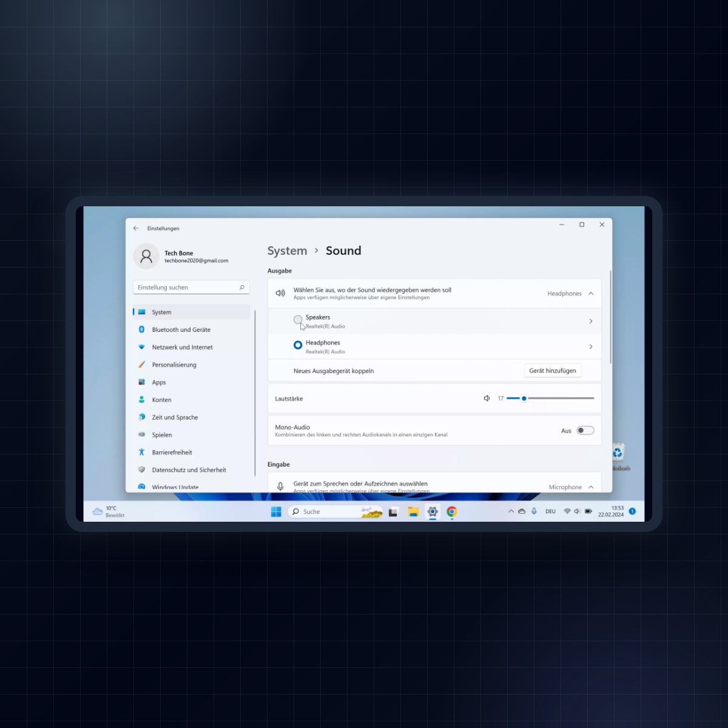Screen dimensions: 728x728
Task: Open the notification badge in taskbar
Action: point(632,511)
